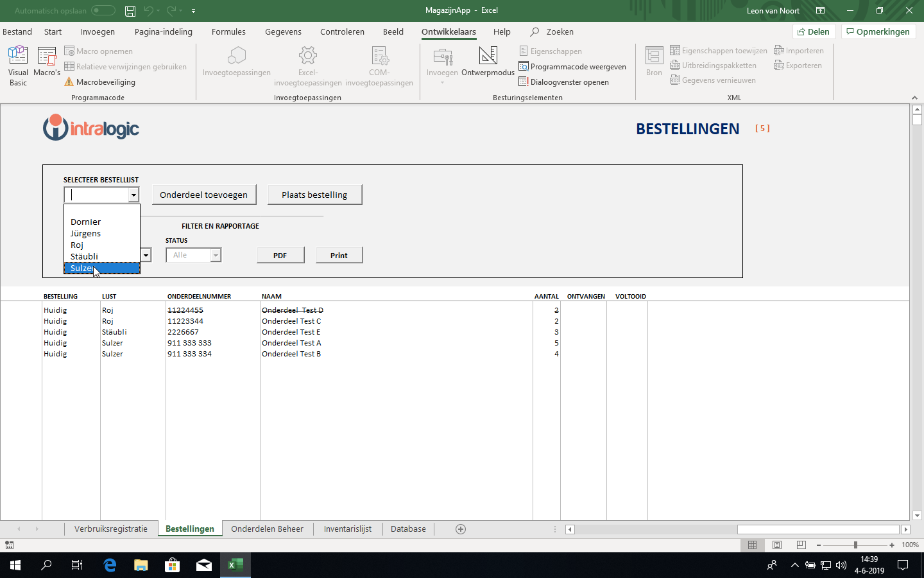
Task: Click the save icon in the title bar
Action: pyautogui.click(x=130, y=11)
